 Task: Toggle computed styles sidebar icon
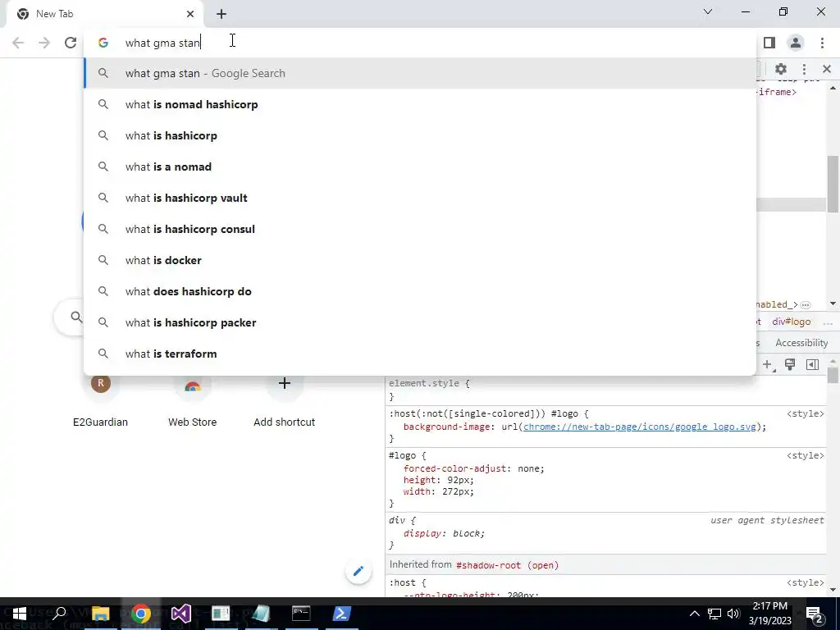812,365
